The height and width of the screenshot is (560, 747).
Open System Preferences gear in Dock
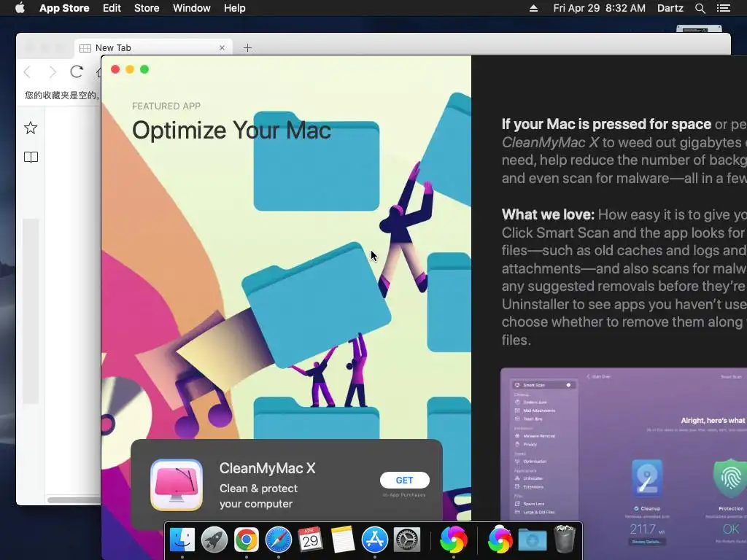click(x=407, y=540)
